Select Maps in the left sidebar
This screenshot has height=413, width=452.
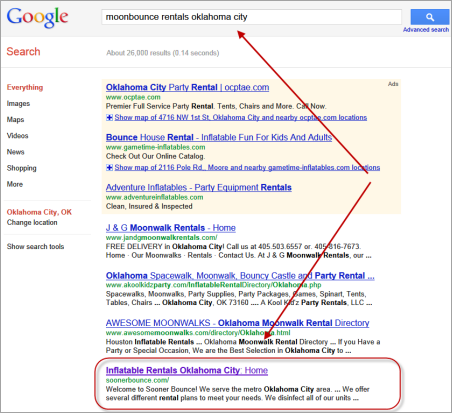(15, 120)
